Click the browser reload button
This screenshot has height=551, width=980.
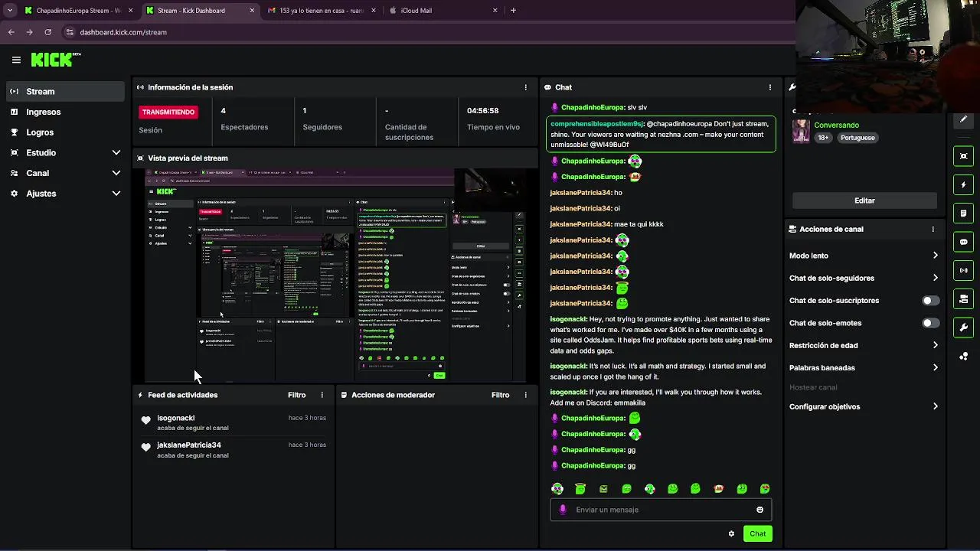click(47, 32)
